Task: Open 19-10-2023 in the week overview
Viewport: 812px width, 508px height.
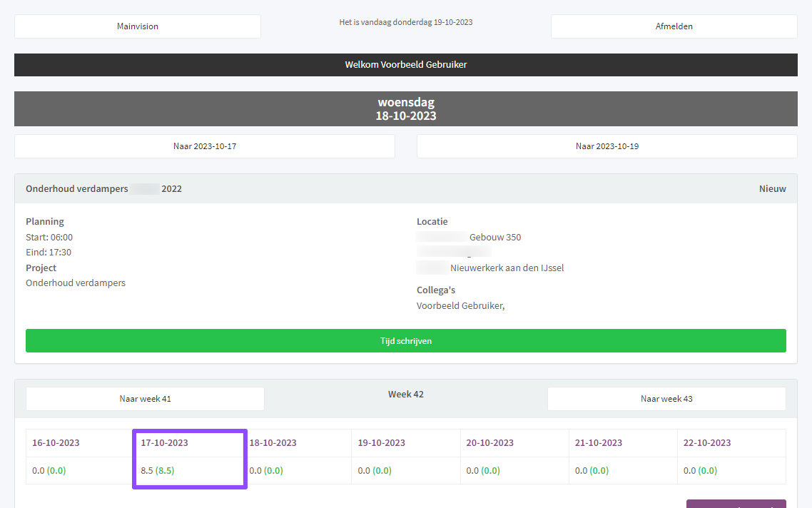Action: [x=381, y=443]
